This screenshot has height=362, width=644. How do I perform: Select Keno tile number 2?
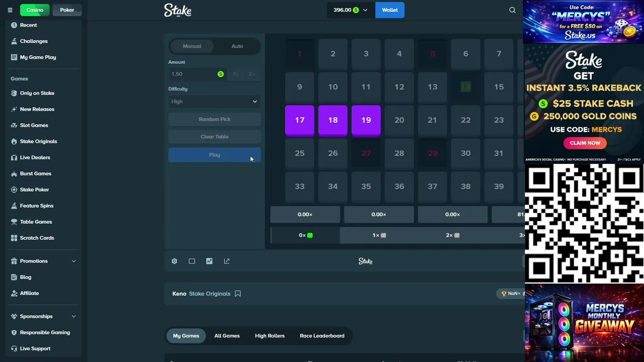click(x=333, y=54)
